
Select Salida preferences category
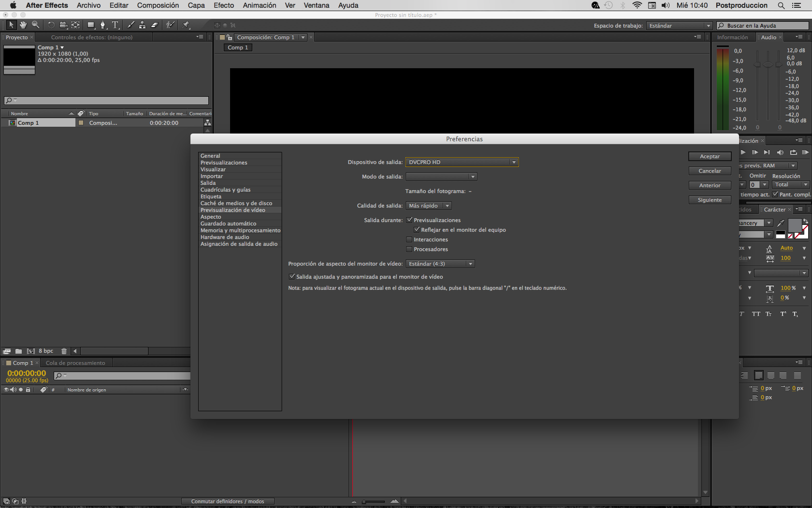tap(240, 183)
